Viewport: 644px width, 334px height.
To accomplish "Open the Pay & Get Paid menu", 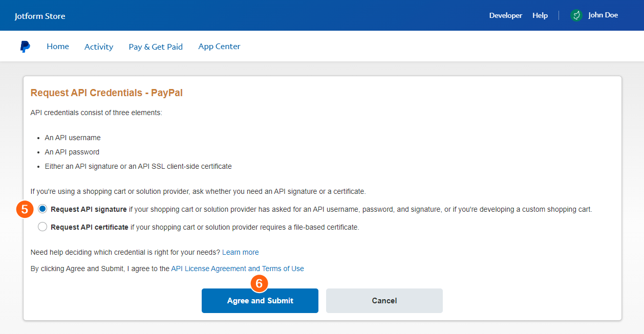I will coord(156,47).
